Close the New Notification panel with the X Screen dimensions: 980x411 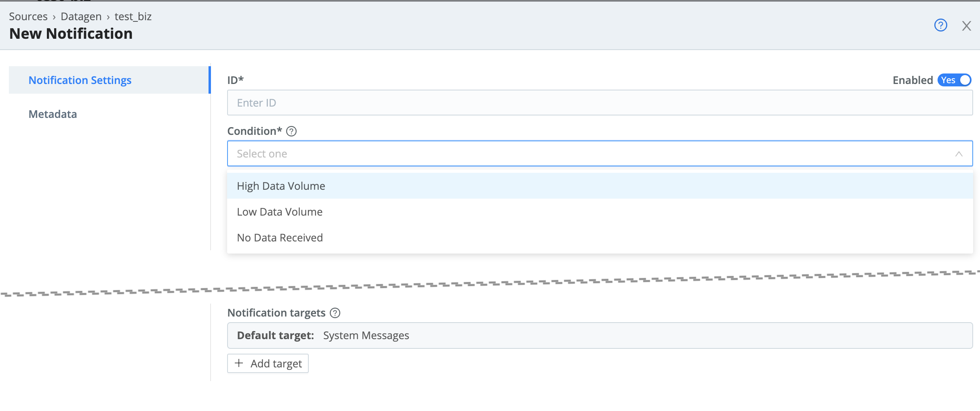(x=967, y=26)
